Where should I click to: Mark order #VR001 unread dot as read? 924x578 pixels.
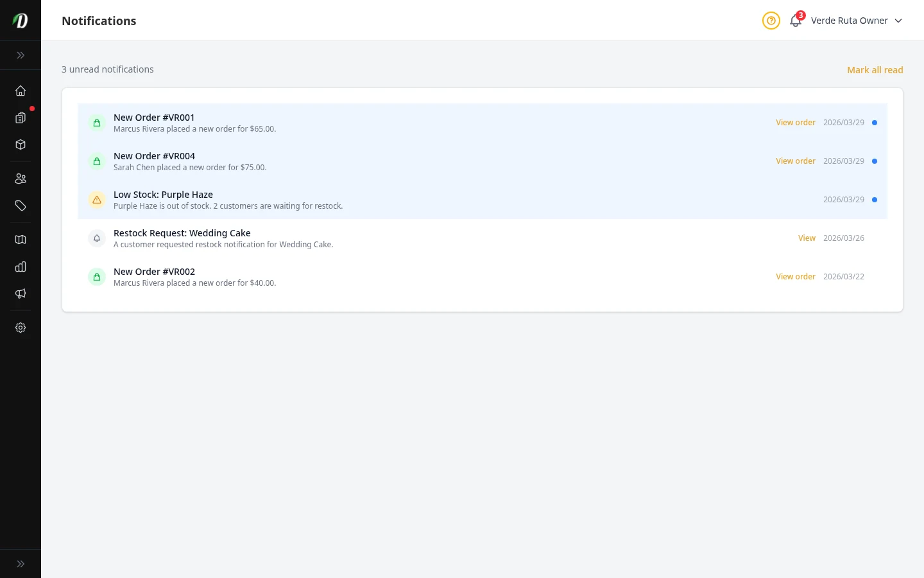pos(874,122)
